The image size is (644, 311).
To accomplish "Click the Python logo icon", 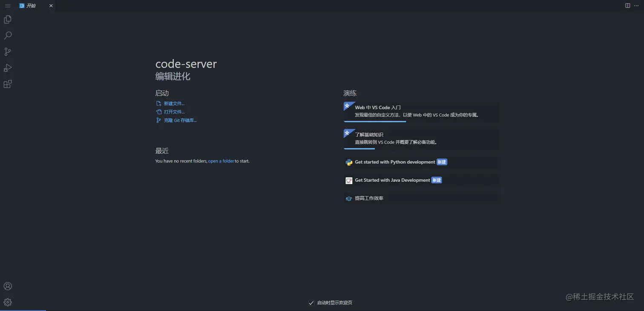I will tap(349, 162).
